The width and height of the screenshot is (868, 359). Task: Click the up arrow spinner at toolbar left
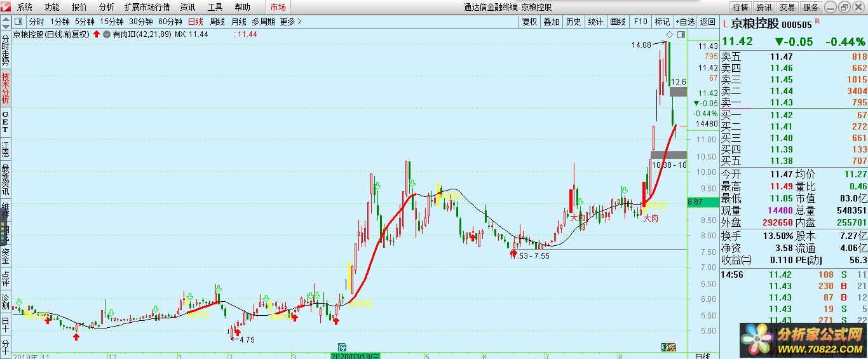pyautogui.click(x=6, y=20)
